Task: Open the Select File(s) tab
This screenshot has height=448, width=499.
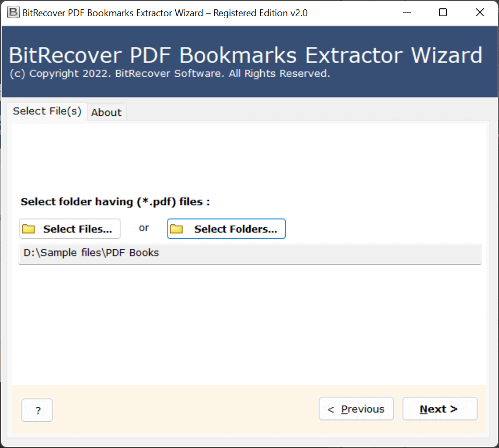Action: (47, 111)
